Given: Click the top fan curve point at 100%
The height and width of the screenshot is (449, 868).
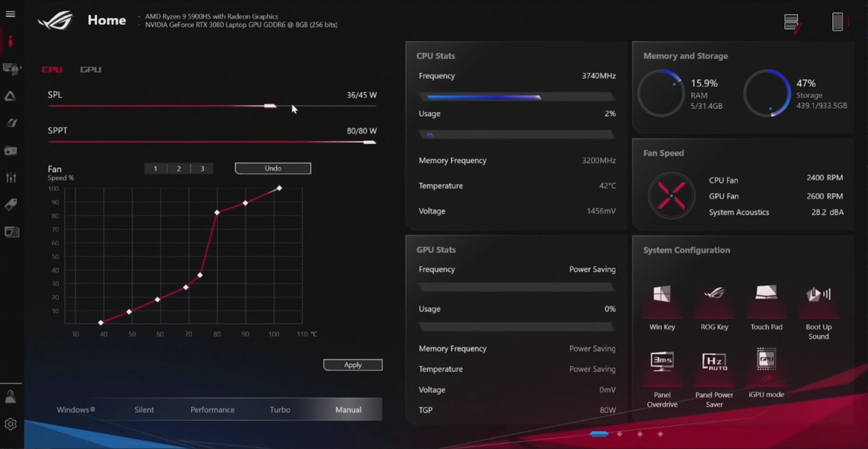Looking at the screenshot, I should tap(279, 189).
